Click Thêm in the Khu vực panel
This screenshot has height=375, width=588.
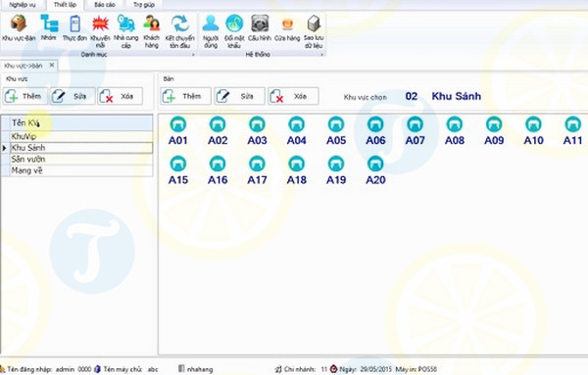coord(25,96)
